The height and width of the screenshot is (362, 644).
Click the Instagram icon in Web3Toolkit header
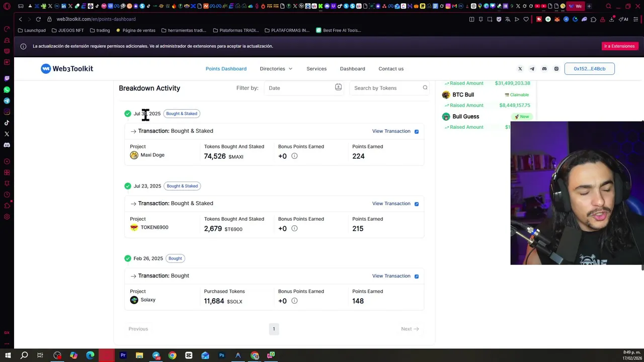[x=556, y=69]
